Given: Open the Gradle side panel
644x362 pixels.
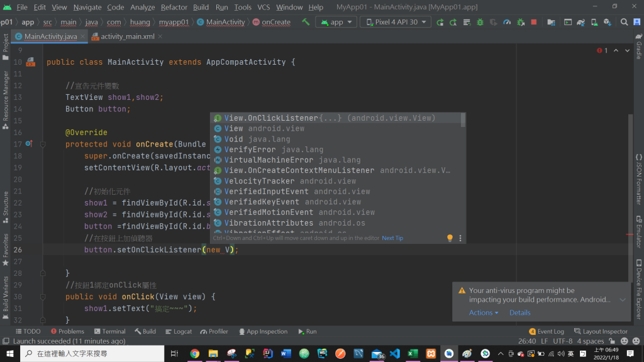Looking at the screenshot, I should click(x=639, y=46).
